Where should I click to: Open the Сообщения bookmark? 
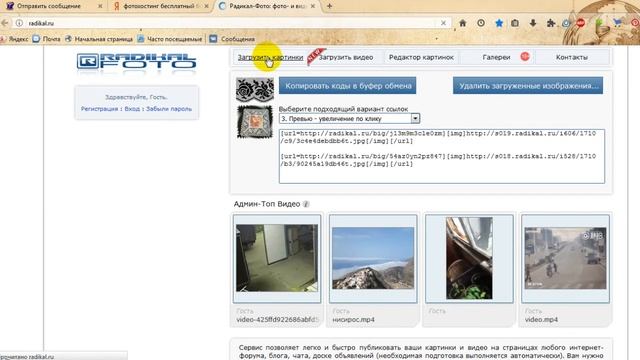pos(233,39)
